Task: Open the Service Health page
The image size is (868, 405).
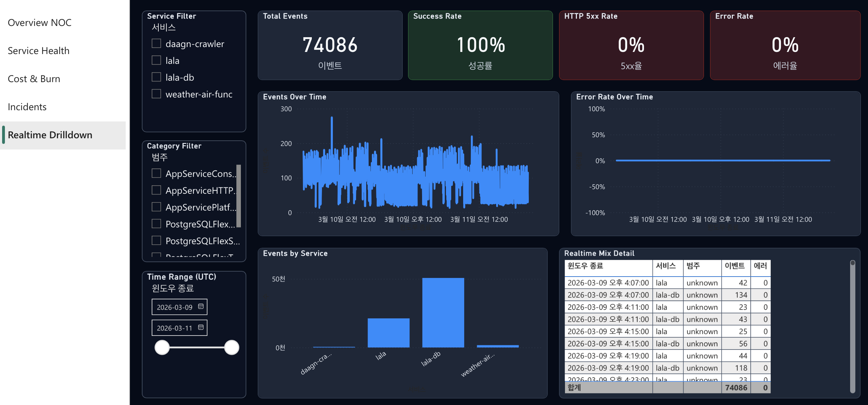Action: coord(39,51)
